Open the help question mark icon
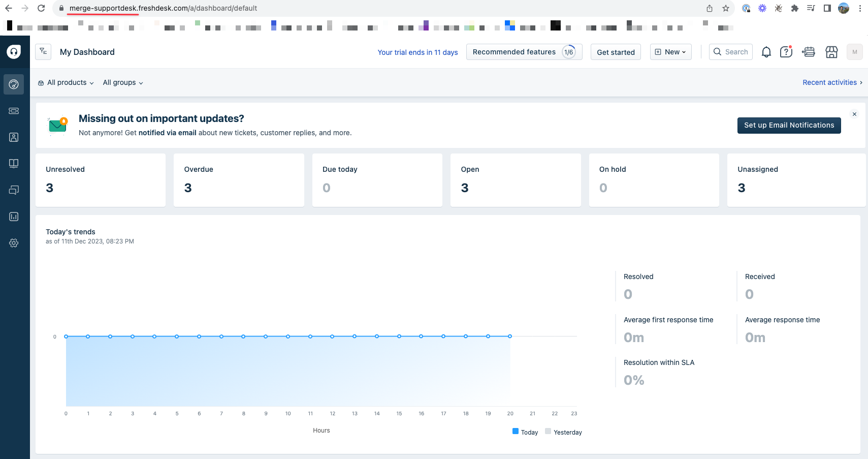The width and height of the screenshot is (868, 459). tap(786, 52)
